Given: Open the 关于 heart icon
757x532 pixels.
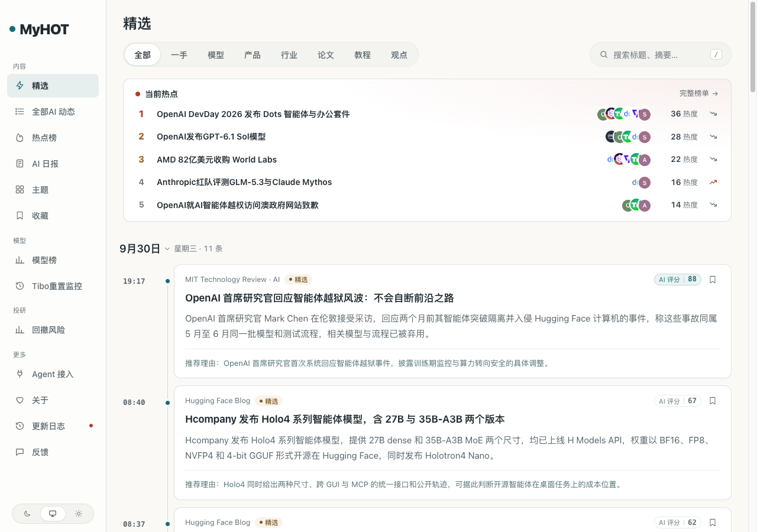Looking at the screenshot, I should click(x=20, y=400).
